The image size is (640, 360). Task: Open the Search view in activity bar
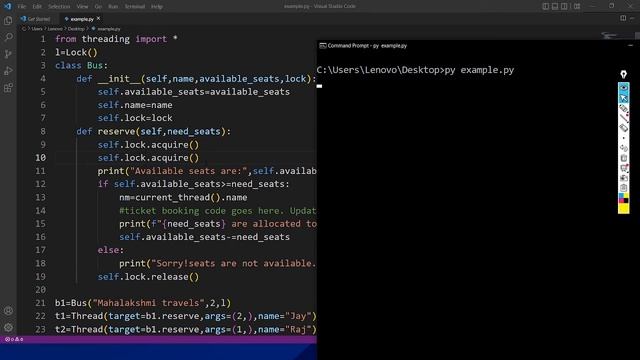(8, 38)
